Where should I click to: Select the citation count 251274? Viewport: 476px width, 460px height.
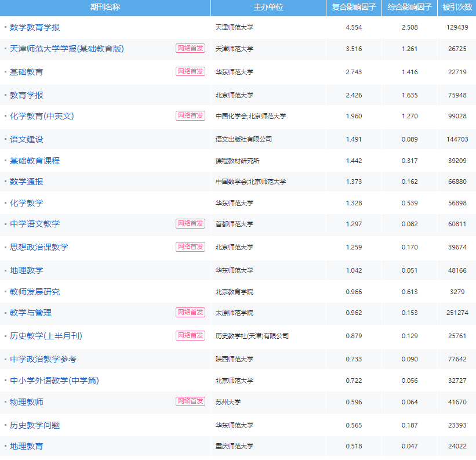(457, 313)
